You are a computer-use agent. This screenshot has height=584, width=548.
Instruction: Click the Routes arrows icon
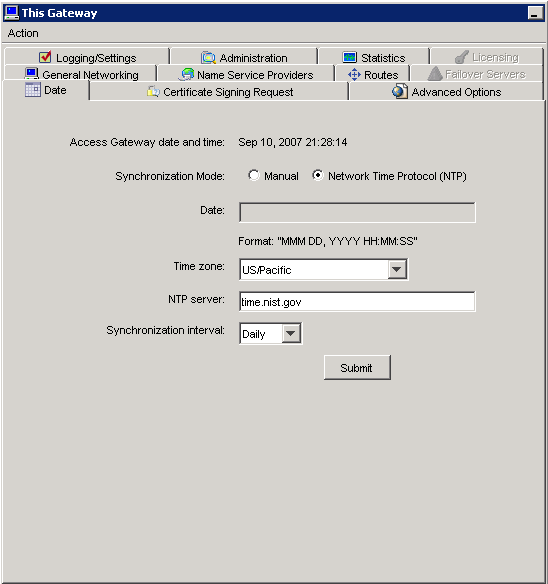[354, 74]
